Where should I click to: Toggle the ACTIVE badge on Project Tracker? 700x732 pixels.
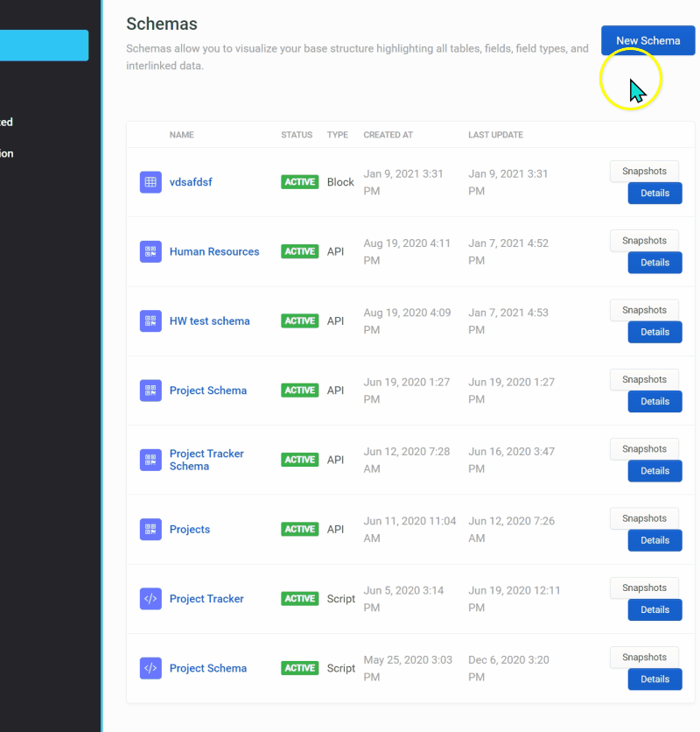[x=300, y=598]
